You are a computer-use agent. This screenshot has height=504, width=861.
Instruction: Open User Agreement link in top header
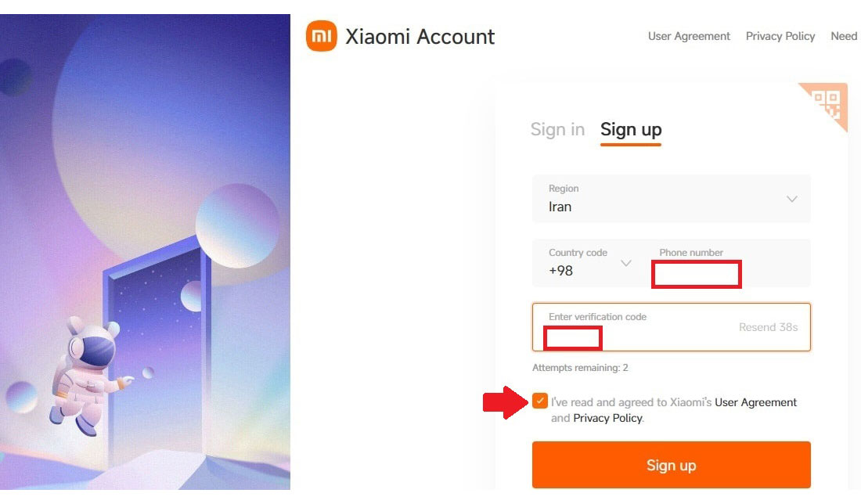click(689, 36)
